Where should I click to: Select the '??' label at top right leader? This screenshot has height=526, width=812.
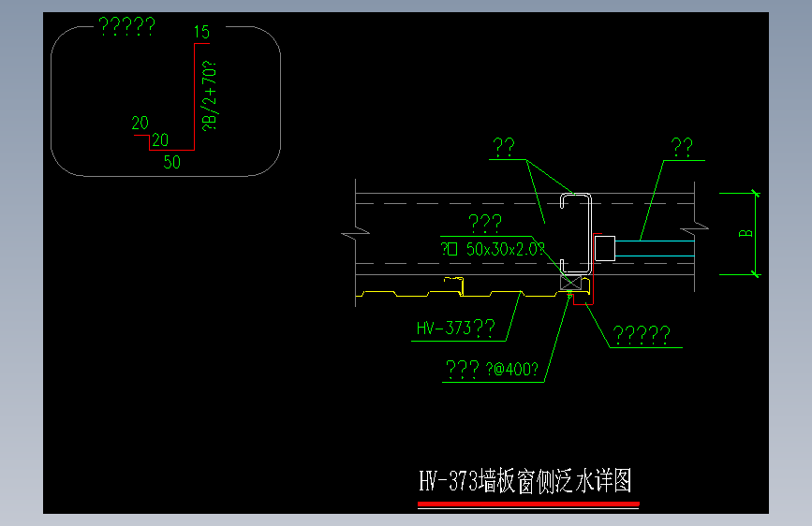coord(682,148)
